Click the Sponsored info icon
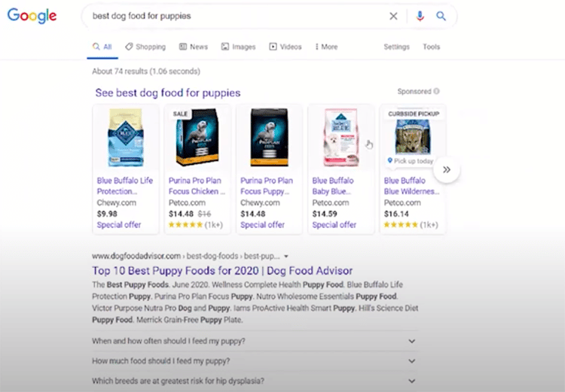 pyautogui.click(x=437, y=92)
